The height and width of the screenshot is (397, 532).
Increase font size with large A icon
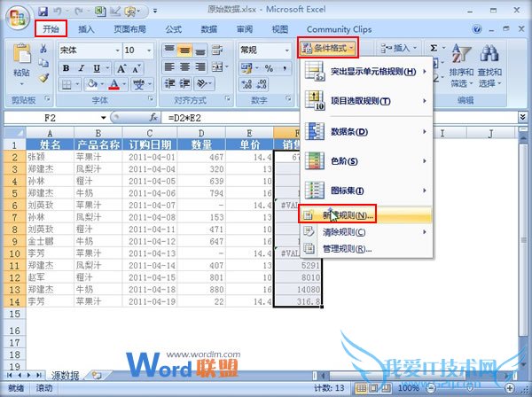121,68
